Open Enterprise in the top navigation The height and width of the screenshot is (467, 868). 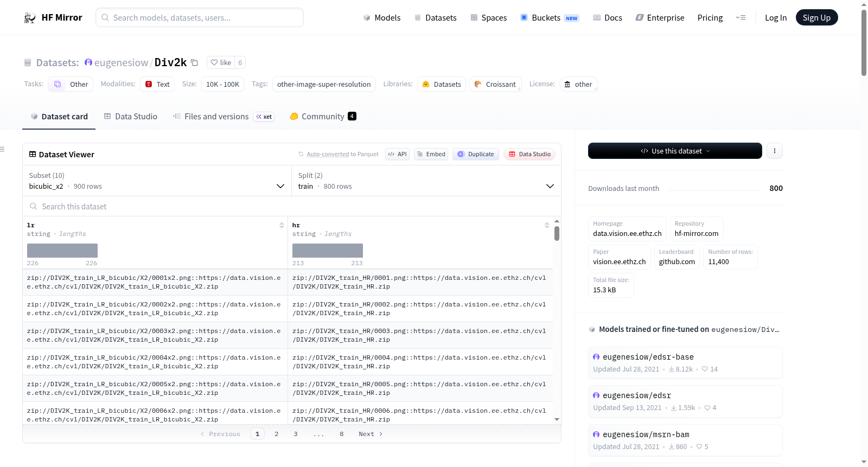[660, 17]
